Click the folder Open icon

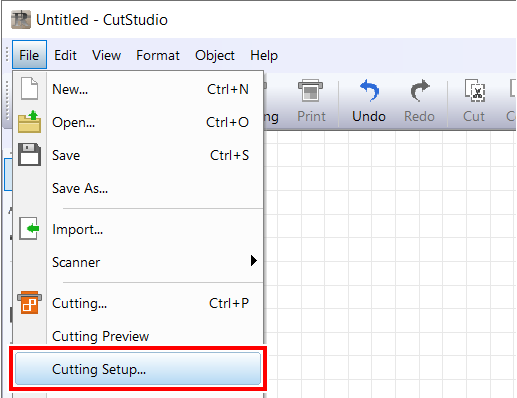(x=29, y=122)
